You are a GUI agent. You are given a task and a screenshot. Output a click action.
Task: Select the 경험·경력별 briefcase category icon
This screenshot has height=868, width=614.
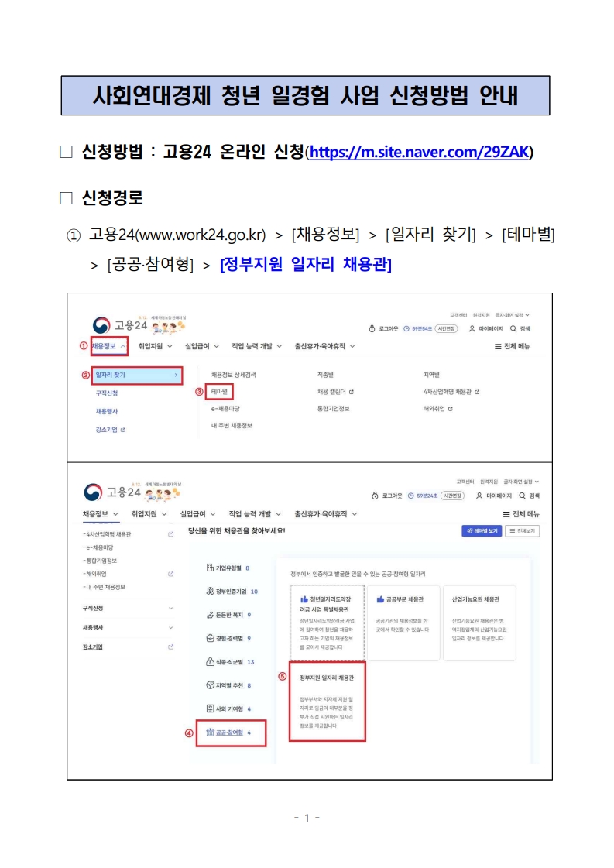click(x=210, y=638)
